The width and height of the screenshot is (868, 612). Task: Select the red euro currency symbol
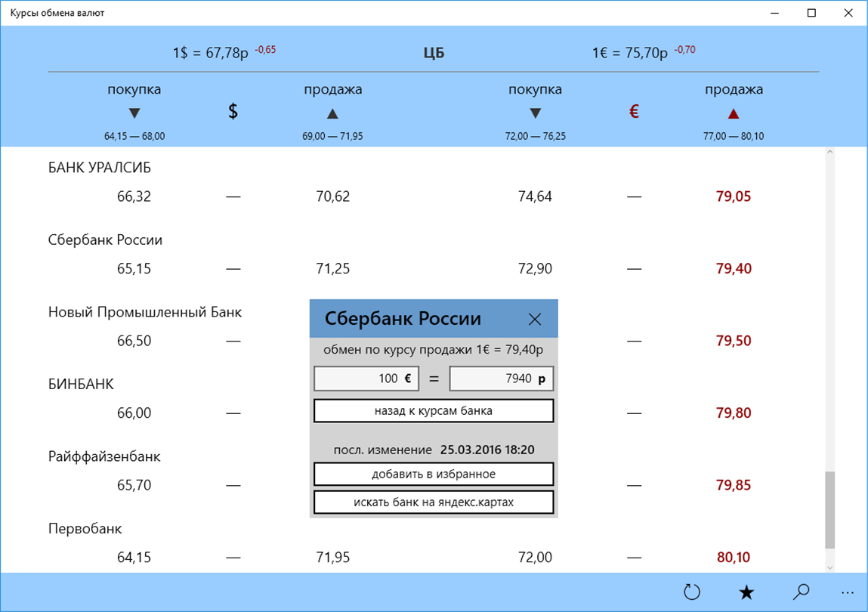click(x=635, y=111)
